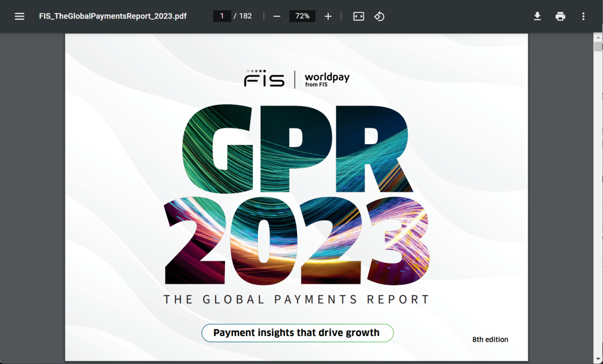Click the scrollbar up arrow

click(598, 37)
